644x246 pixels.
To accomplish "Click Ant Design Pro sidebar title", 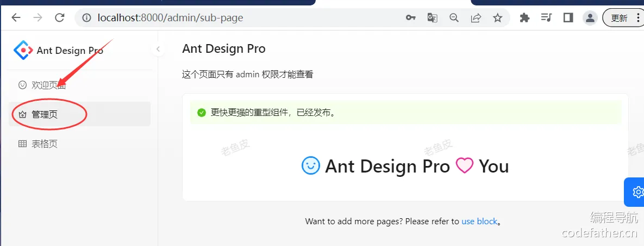I will (x=70, y=51).
